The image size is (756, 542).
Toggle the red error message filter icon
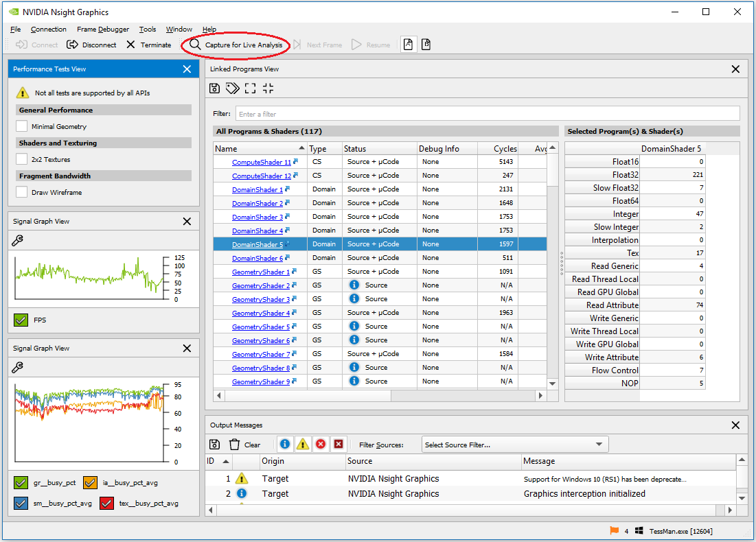[x=320, y=445]
